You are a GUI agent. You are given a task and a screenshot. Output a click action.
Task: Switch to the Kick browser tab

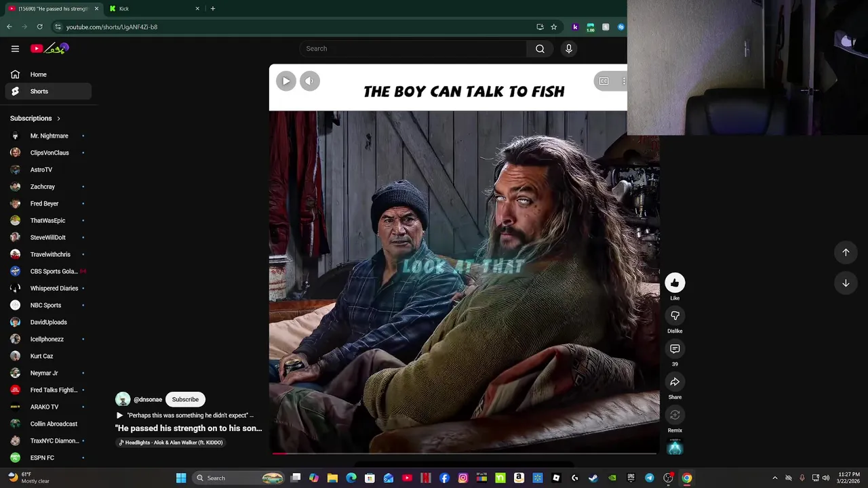pyautogui.click(x=154, y=9)
